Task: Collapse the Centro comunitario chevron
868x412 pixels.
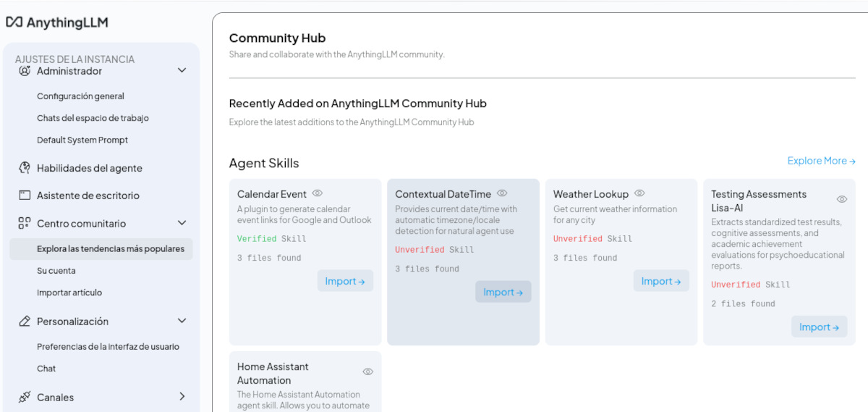Action: click(x=182, y=223)
